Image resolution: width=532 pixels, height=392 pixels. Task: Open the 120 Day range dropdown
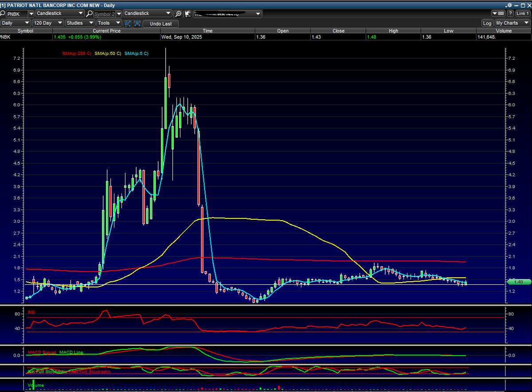coord(48,23)
